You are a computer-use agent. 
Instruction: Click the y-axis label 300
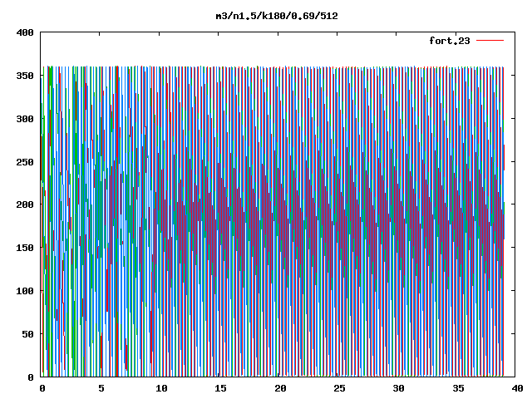click(25, 119)
